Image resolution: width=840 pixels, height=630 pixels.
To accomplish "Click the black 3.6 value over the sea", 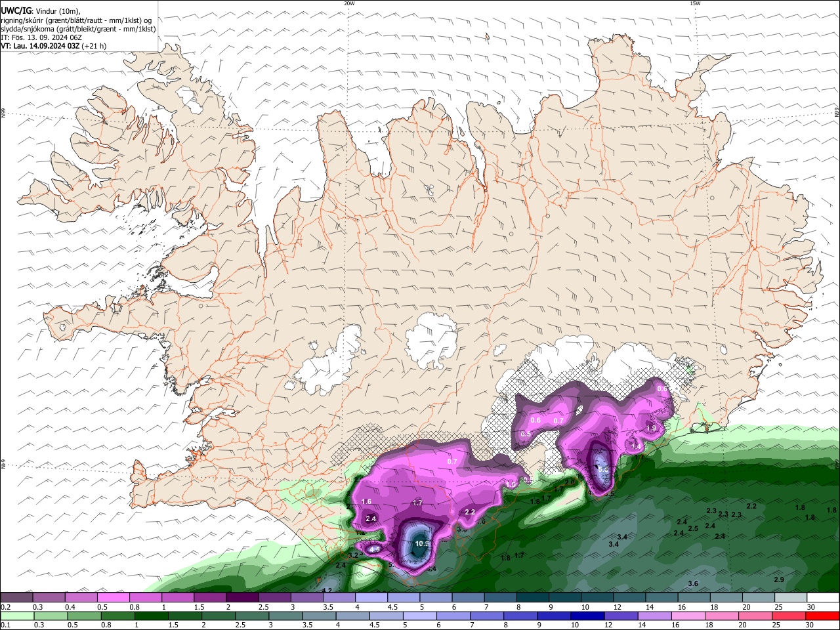I will (693, 583).
